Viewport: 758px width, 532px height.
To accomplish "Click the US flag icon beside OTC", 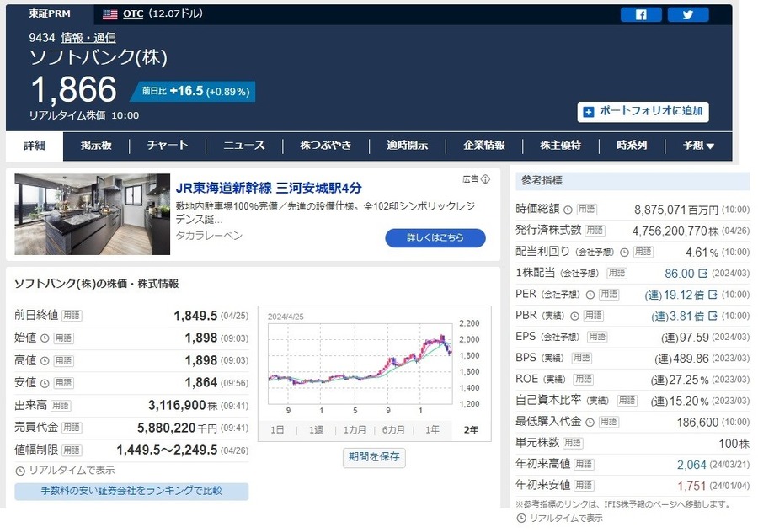I will 108,13.
